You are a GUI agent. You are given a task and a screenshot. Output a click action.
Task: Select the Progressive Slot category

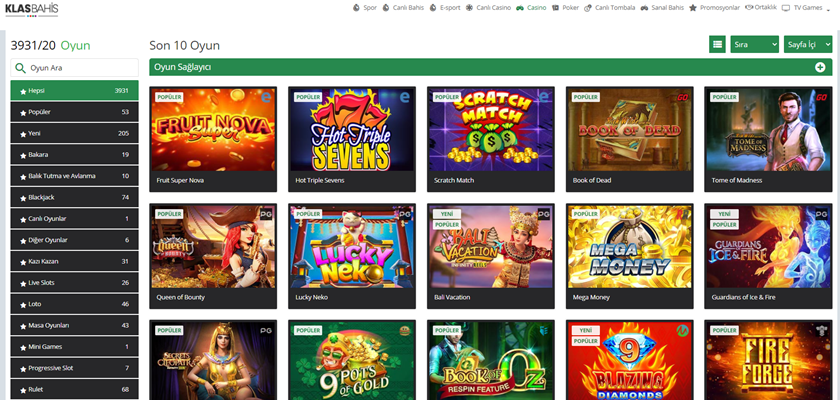[x=74, y=368]
